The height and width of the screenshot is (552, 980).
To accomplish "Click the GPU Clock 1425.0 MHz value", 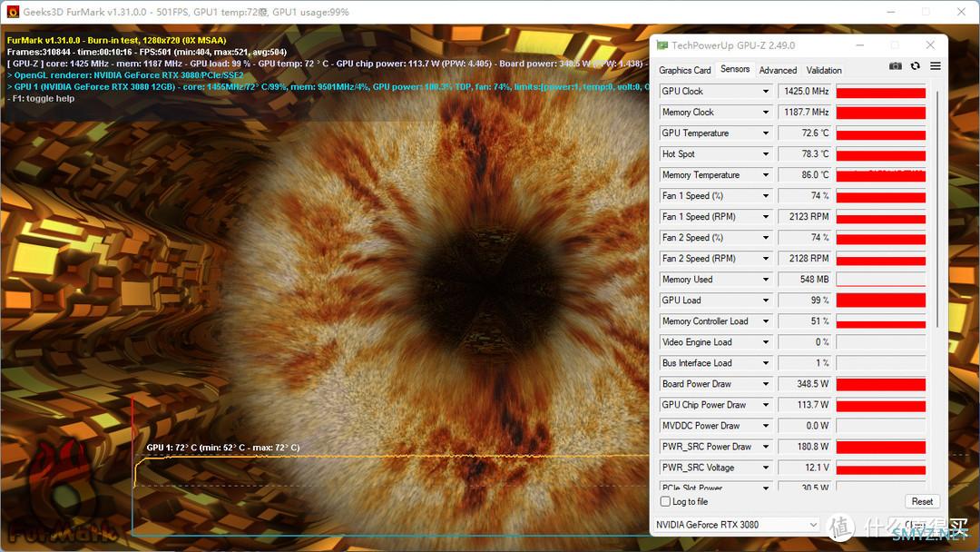I will pyautogui.click(x=806, y=92).
